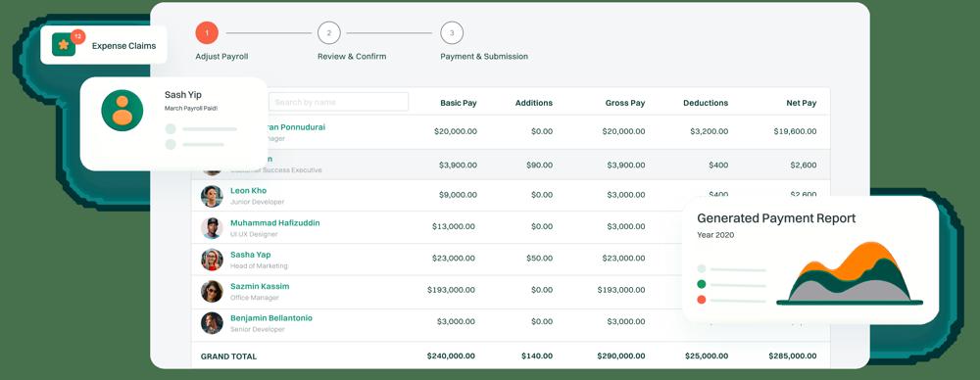Go to step 1 Adjust Payroll
The height and width of the screenshot is (380, 980).
click(207, 32)
